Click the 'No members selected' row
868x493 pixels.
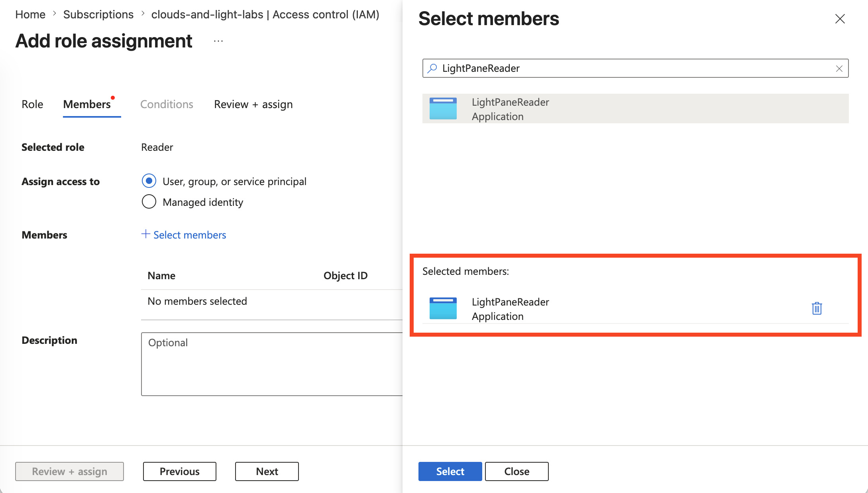click(272, 301)
